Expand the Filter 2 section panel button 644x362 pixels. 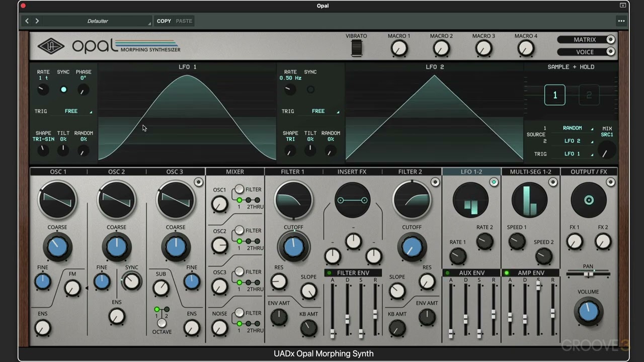435,182
